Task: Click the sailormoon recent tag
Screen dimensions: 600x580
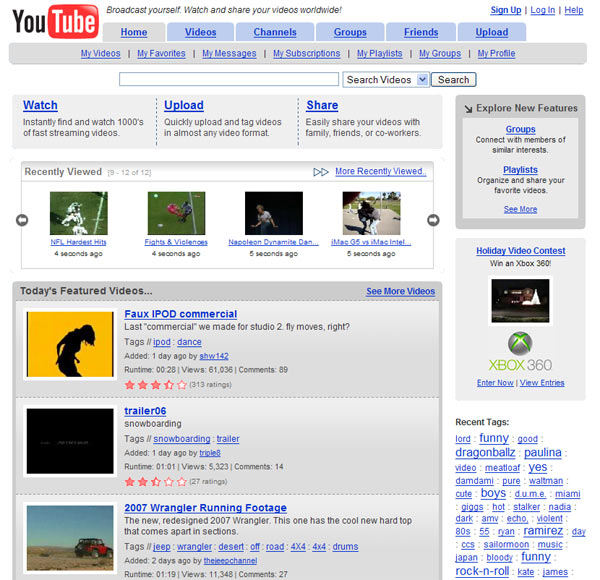Action: pos(506,545)
